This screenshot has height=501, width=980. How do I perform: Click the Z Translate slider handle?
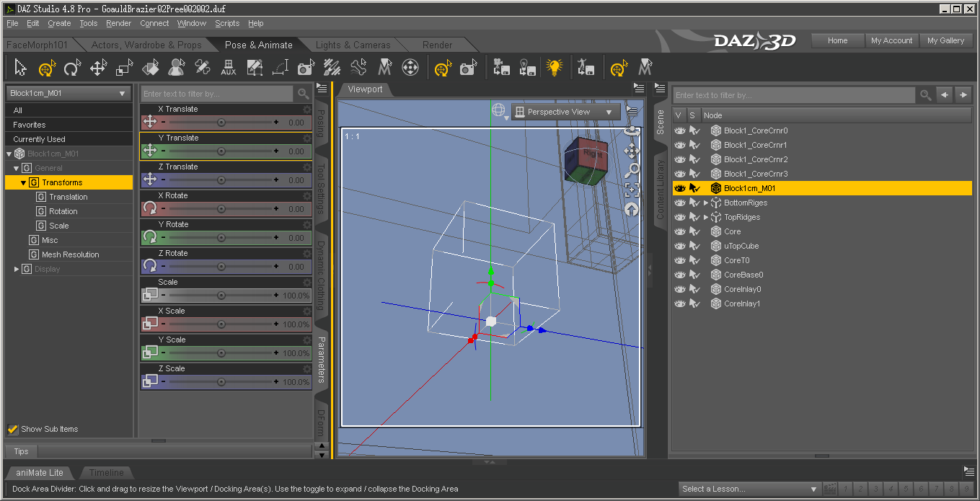(221, 180)
